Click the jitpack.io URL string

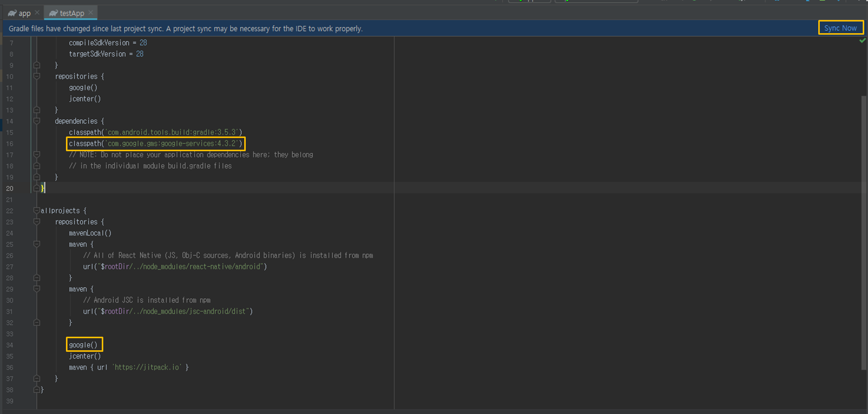[147, 367]
